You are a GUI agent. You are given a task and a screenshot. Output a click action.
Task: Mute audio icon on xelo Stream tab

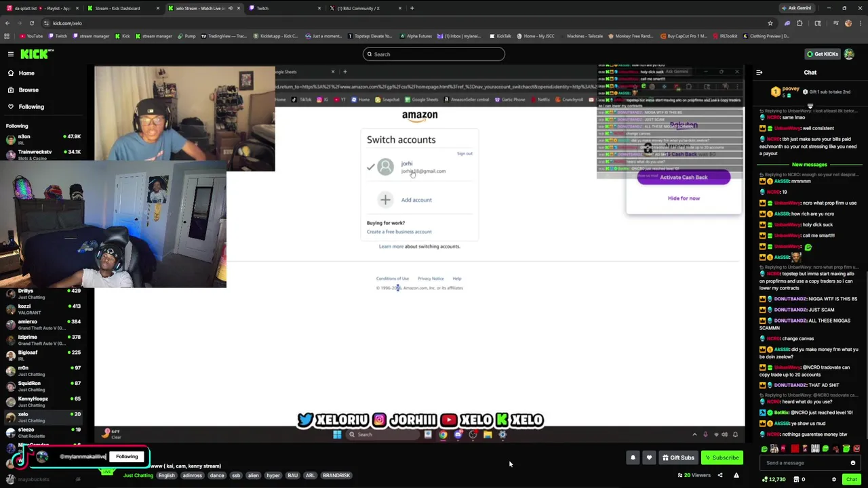click(230, 8)
